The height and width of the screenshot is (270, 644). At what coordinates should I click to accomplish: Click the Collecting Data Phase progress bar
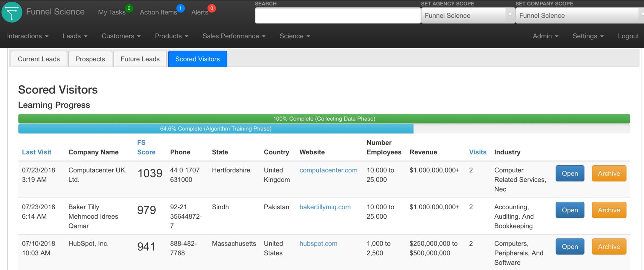pyautogui.click(x=324, y=119)
